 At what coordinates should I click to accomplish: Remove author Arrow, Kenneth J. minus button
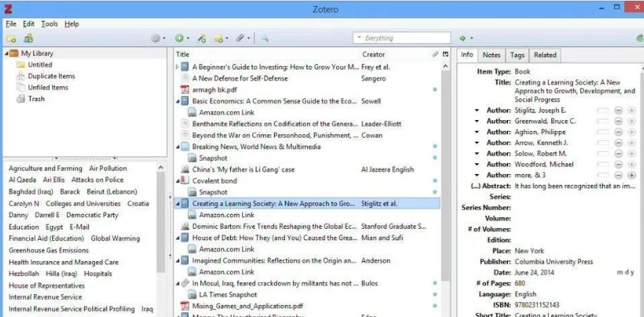coord(619,143)
